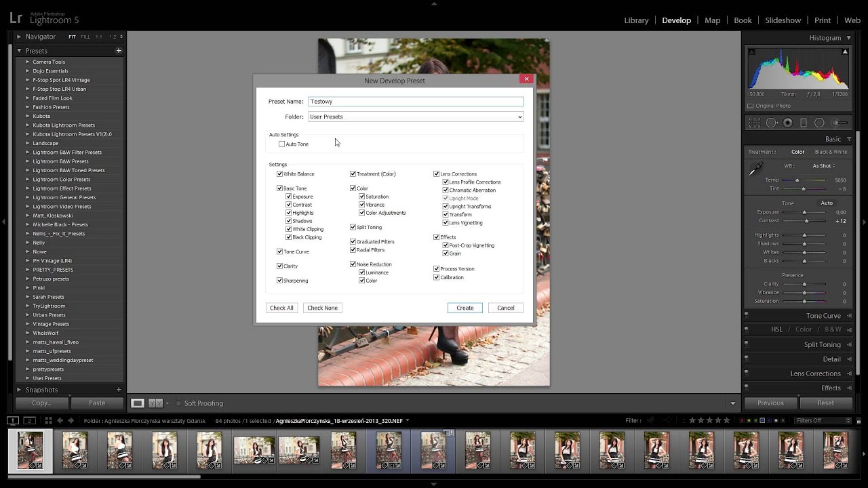Select the Spot Removal tool icon
Screen dimensions: 868x488
click(772, 123)
